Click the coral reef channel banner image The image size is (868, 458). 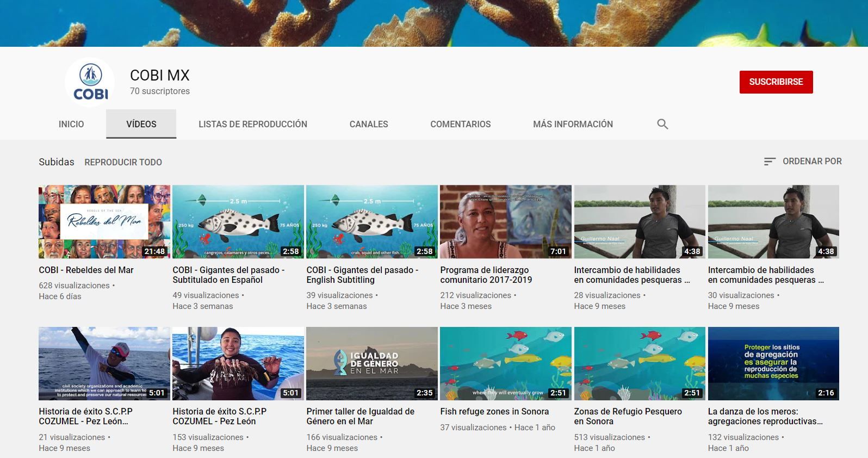[x=434, y=23]
